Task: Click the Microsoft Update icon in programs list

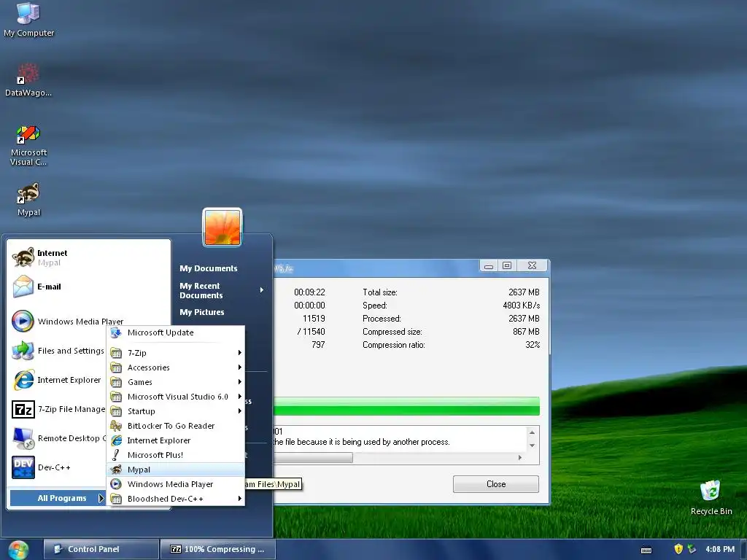Action: [116, 332]
